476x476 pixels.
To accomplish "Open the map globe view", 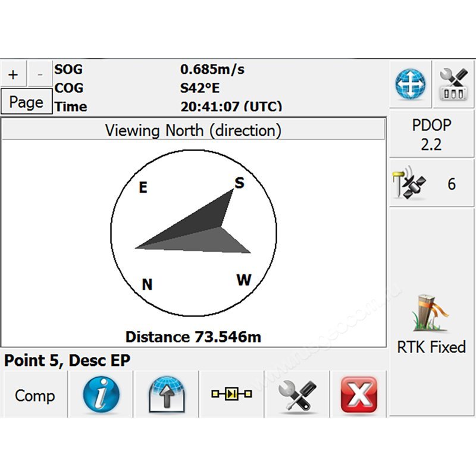I will (409, 84).
